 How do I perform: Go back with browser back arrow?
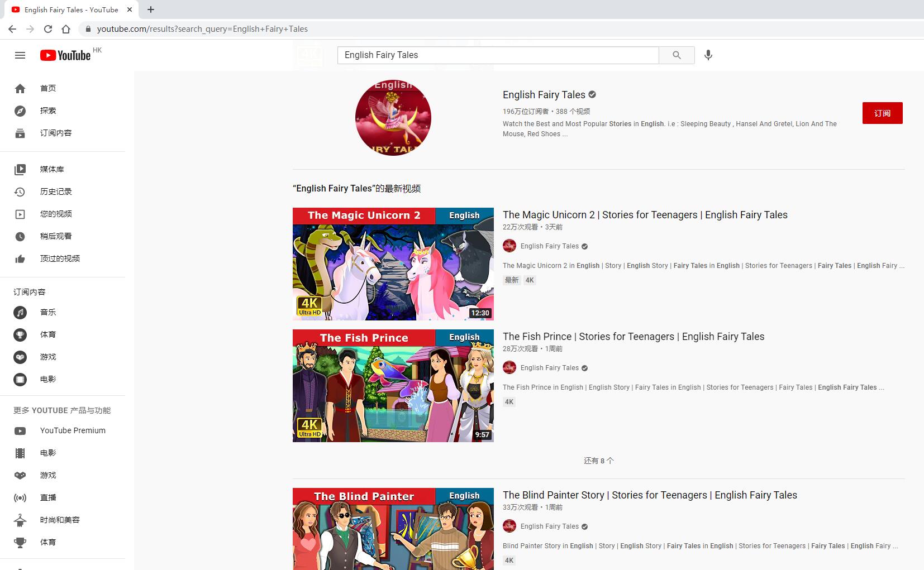pyautogui.click(x=12, y=29)
